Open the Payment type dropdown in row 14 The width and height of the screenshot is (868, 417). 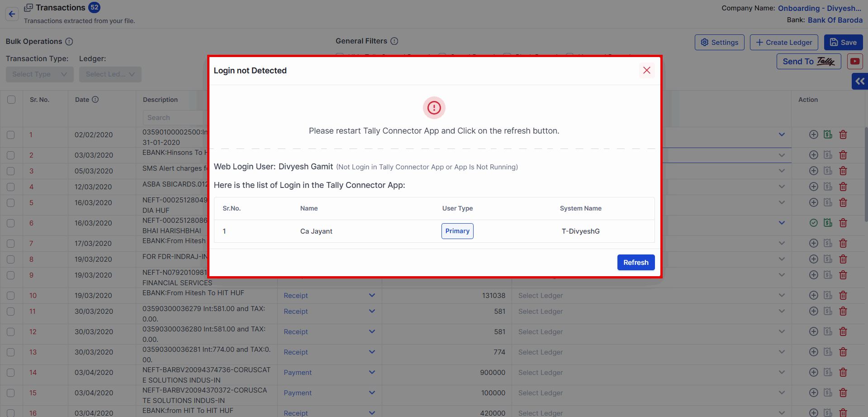[329, 373]
